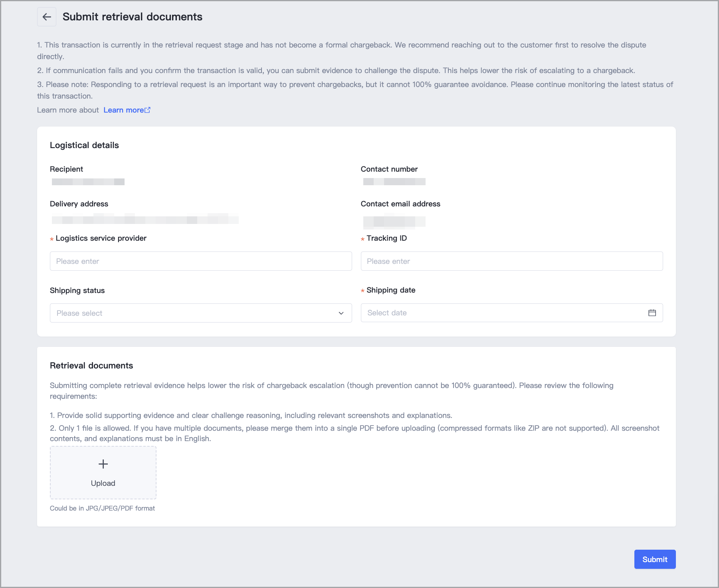Click the 'Tracking ID' label
This screenshot has width=719, height=588.
tap(386, 238)
